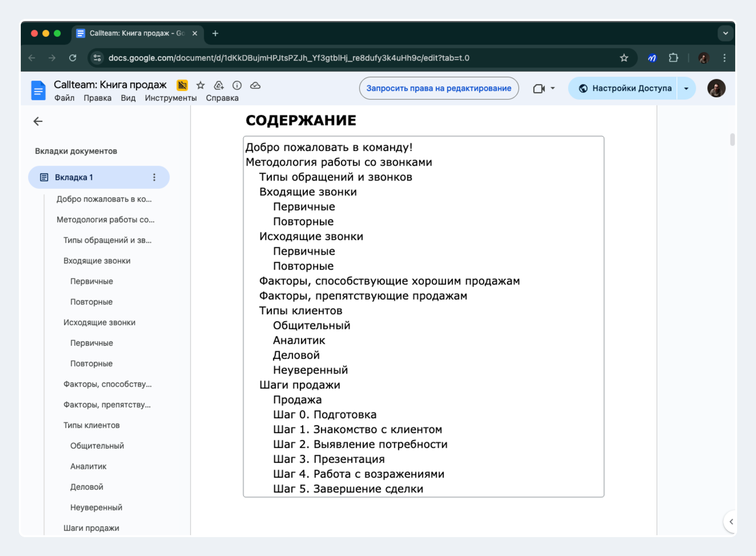Follow contents link Шаг 1. Знакомство с клиентом
Screen dimensions: 756x556
(x=358, y=430)
